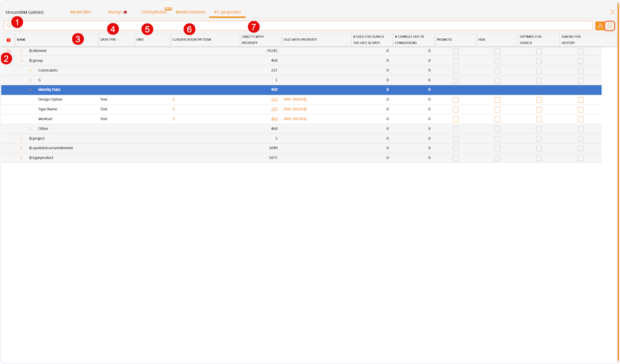Click the warning icon on ifcelement row

coord(8,51)
